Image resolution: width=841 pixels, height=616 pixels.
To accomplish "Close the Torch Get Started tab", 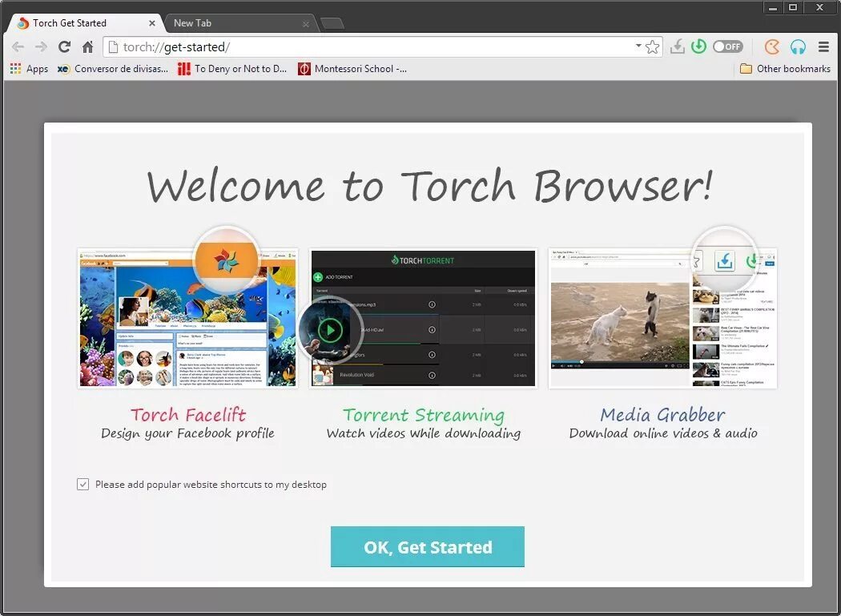I will tap(152, 23).
